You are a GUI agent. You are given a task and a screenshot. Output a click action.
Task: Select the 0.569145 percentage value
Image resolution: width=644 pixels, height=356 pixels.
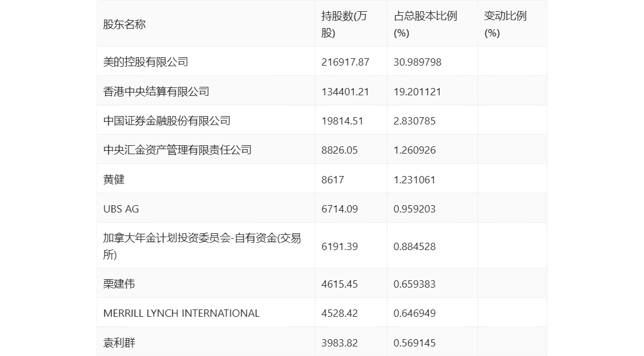(x=415, y=343)
